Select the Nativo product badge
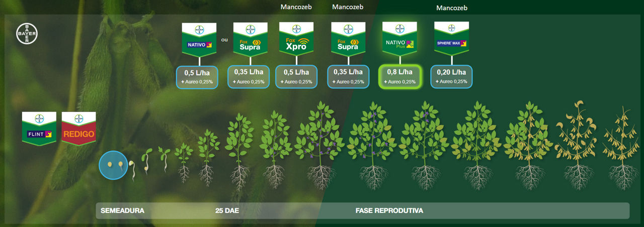 (x=199, y=39)
